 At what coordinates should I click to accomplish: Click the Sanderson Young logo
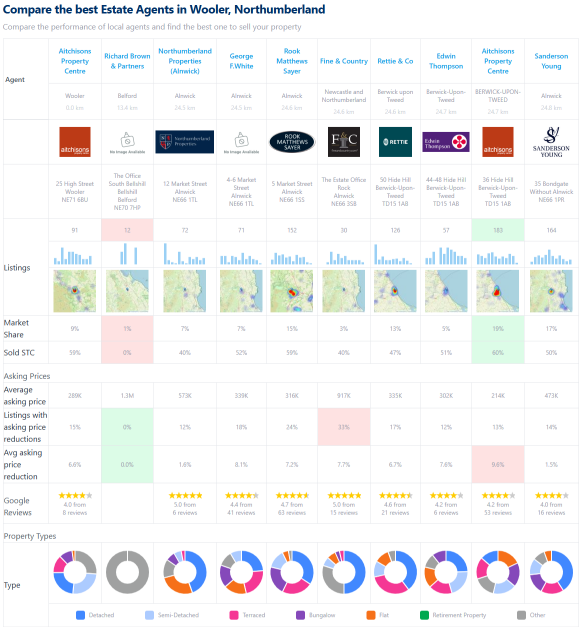click(x=551, y=142)
